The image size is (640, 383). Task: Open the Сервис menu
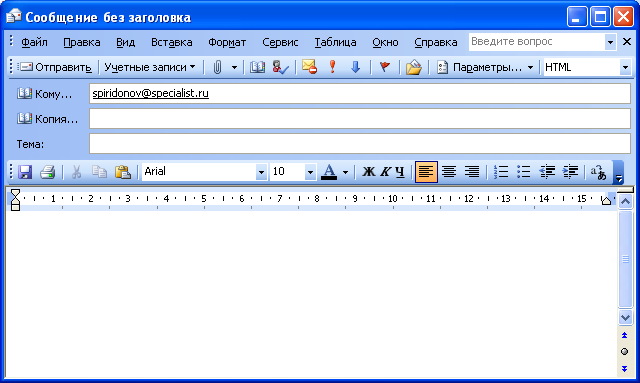(280, 42)
